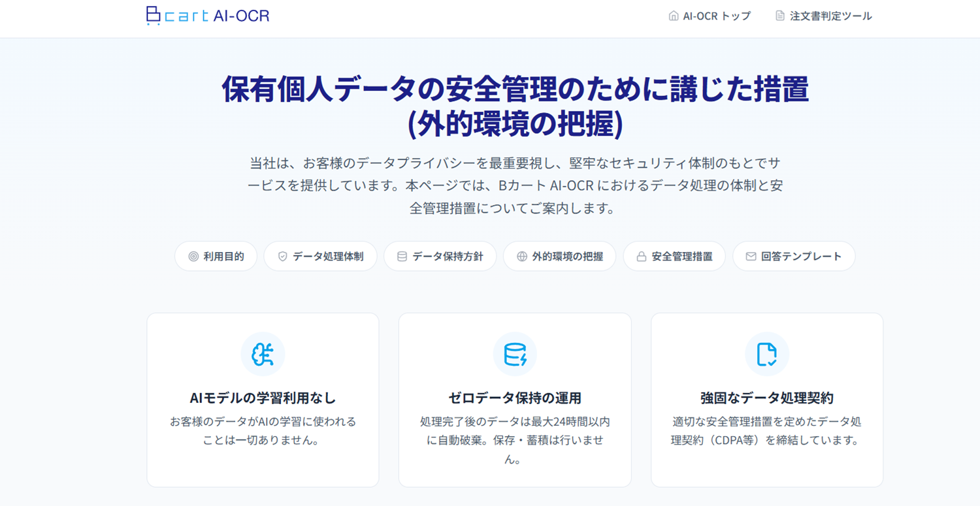This screenshot has width=980, height=506.
Task: Click the mail icon in 回答テンプレート pill
Action: point(751,257)
